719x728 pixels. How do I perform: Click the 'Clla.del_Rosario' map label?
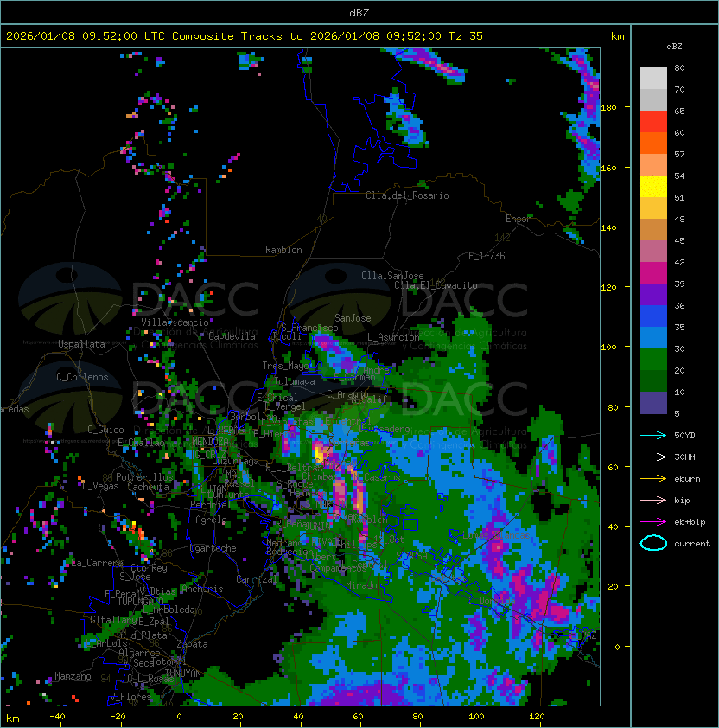click(x=407, y=195)
